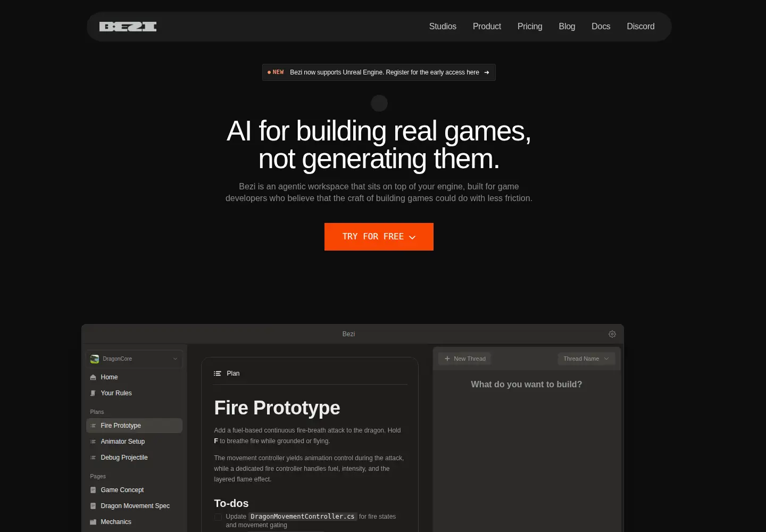Select the Fire Prototype plan
The height and width of the screenshot is (532, 766).
pyautogui.click(x=134, y=426)
